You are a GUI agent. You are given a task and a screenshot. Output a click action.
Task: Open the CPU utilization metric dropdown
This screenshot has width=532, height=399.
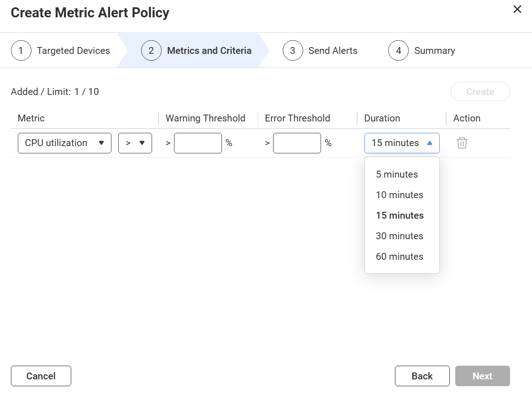(x=64, y=143)
